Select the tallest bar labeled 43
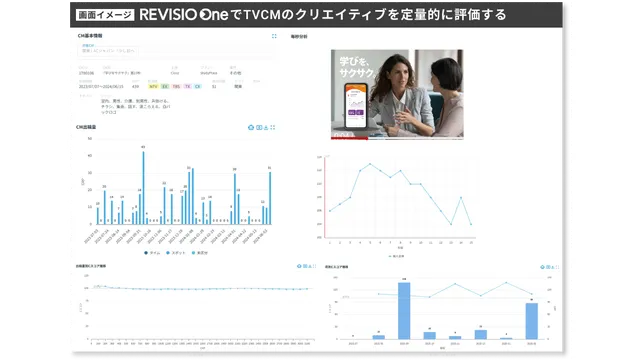 click(143, 188)
